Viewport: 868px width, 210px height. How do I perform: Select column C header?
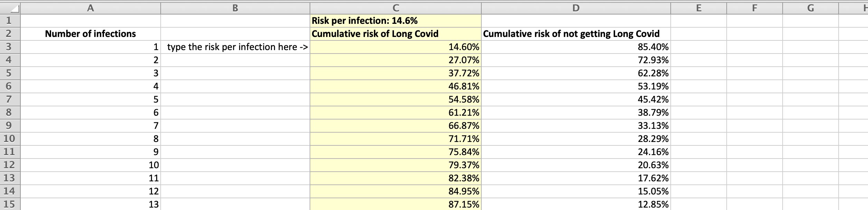pos(395,8)
